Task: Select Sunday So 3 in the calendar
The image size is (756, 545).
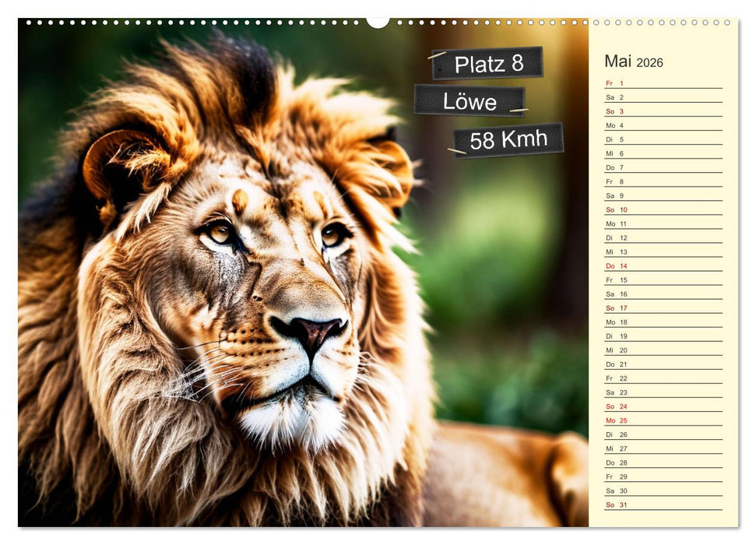Action: tap(663, 111)
